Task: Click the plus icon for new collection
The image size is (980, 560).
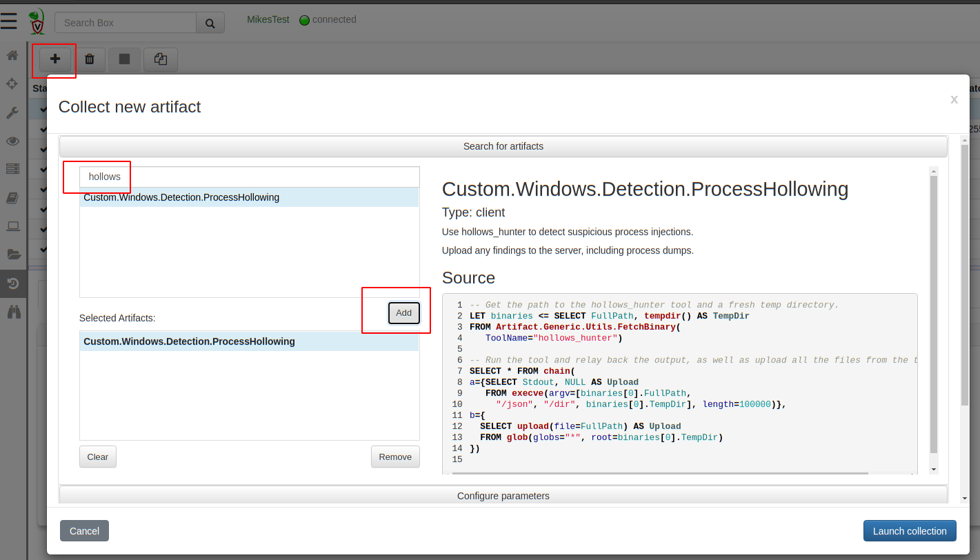Action: pyautogui.click(x=55, y=59)
